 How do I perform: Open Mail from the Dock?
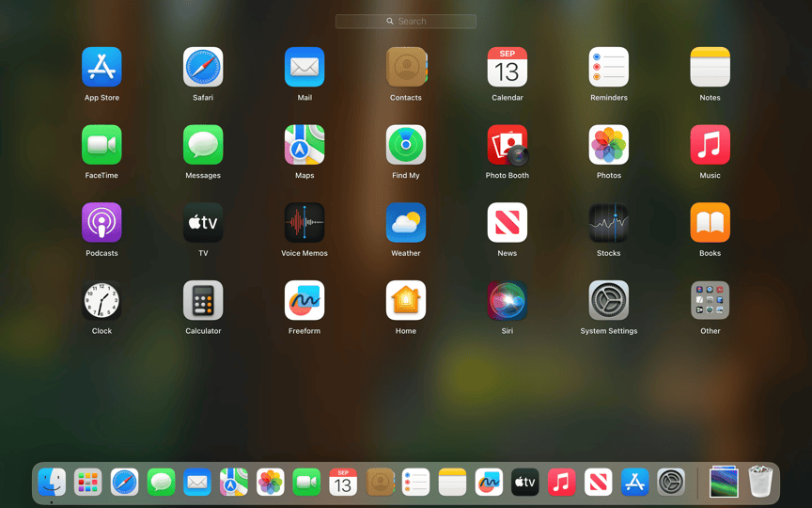197,482
